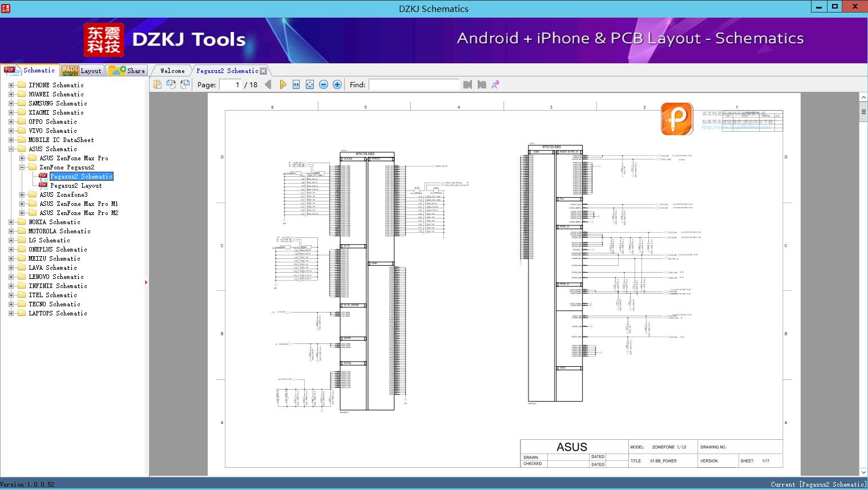Expand the MOTOROLA Schematic folder
This screenshot has height=490, width=868.
(x=11, y=231)
